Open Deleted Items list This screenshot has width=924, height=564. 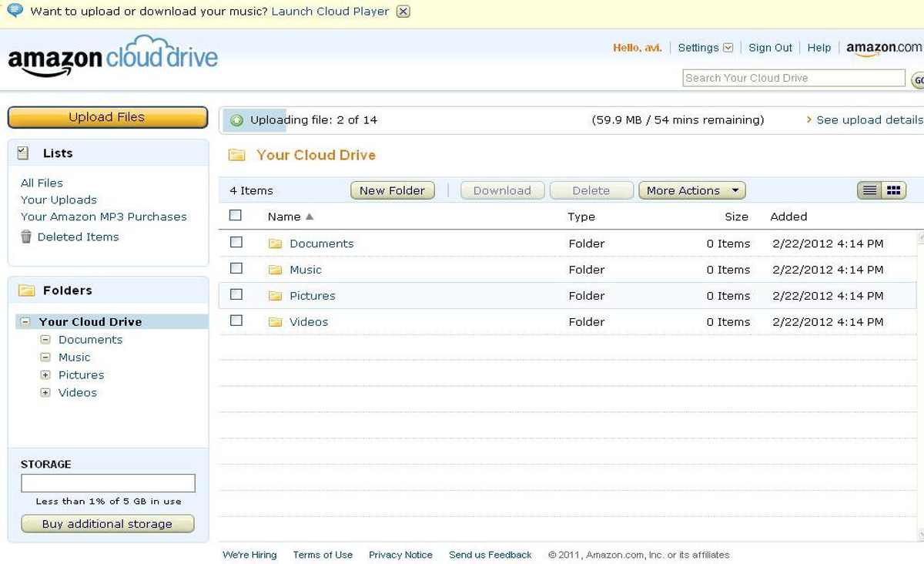click(x=78, y=237)
